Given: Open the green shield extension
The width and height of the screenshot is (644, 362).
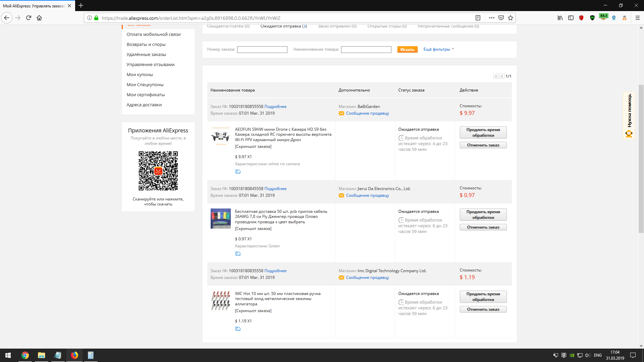Looking at the screenshot, I should pos(592,18).
